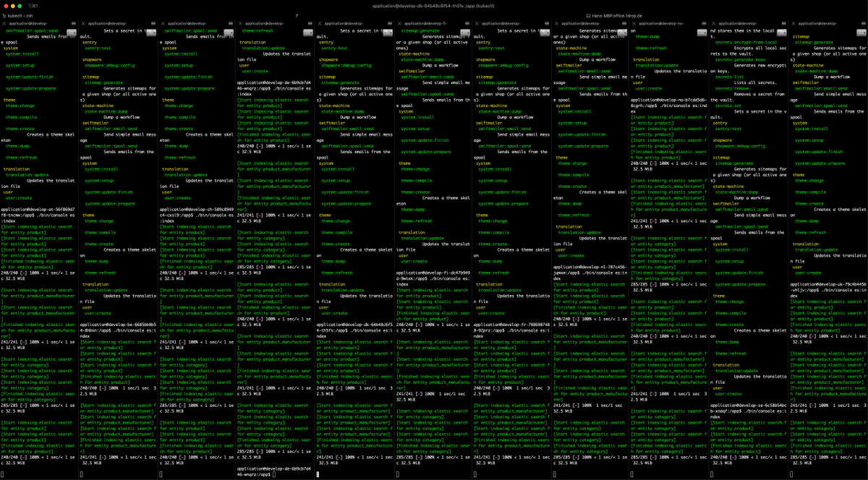Viewport: 868px width, 480px height.
Task: Click sentry:test in the develop-se pane
Action: tap(729, 129)
